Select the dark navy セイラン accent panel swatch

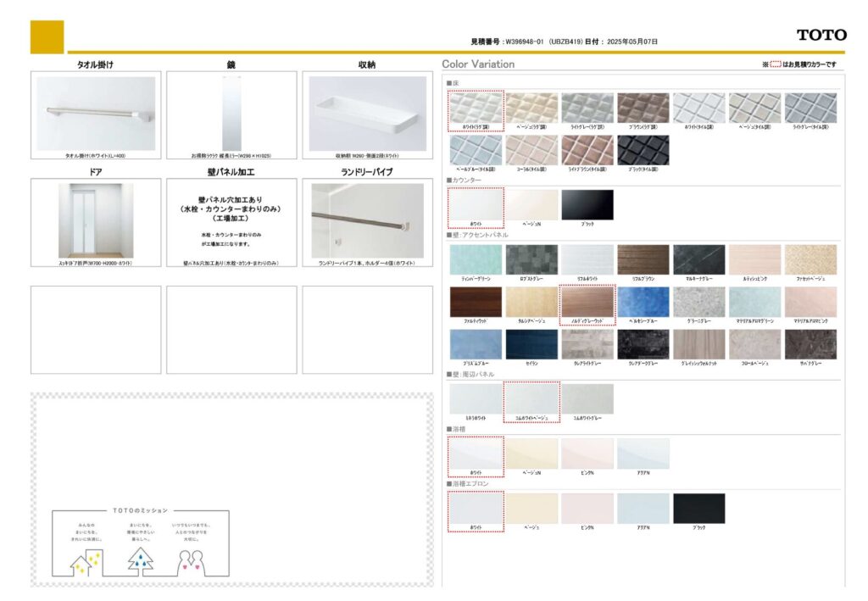point(531,344)
